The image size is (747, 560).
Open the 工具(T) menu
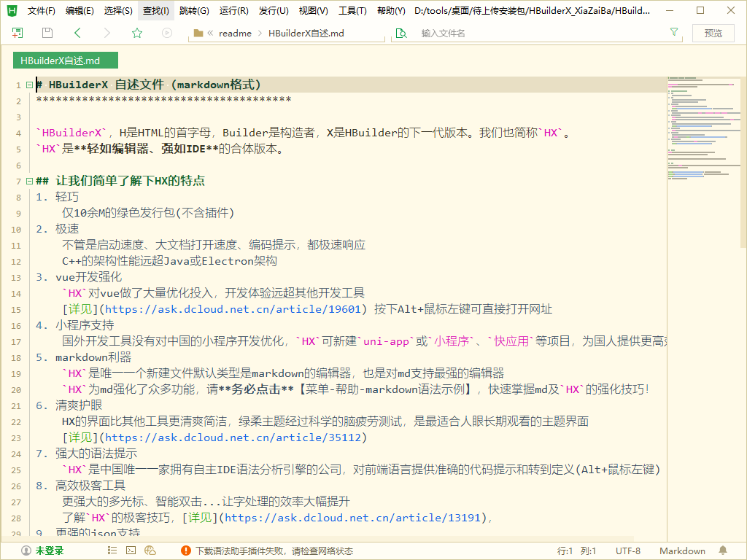coord(352,10)
